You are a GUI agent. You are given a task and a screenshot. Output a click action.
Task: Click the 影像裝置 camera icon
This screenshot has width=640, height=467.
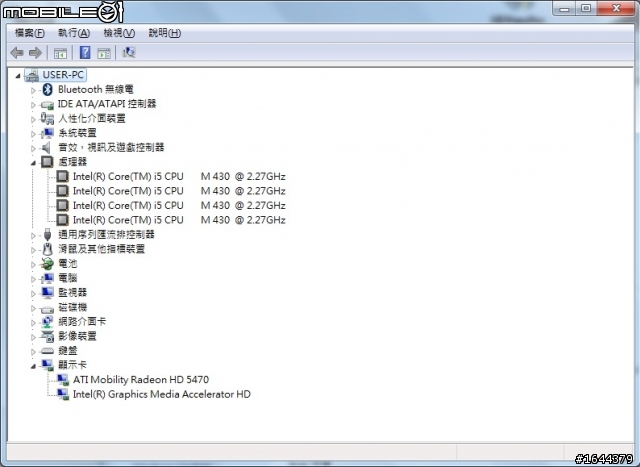[47, 336]
